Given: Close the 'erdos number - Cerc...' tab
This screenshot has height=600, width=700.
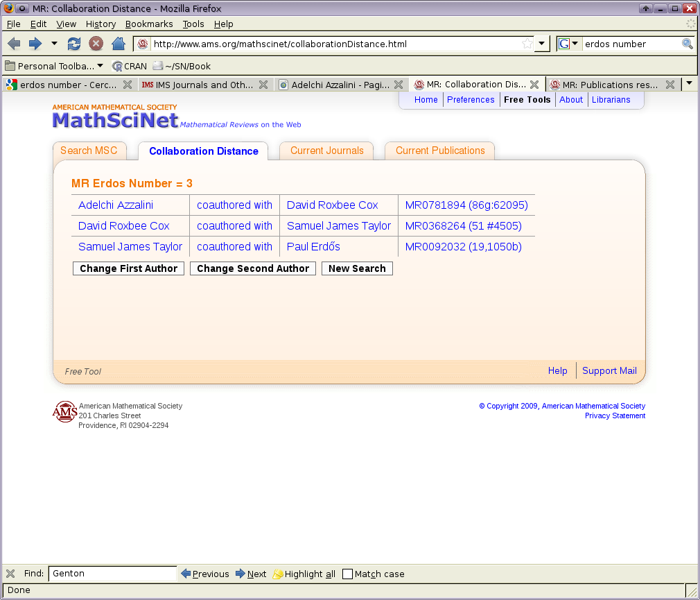Looking at the screenshot, I should [128, 85].
